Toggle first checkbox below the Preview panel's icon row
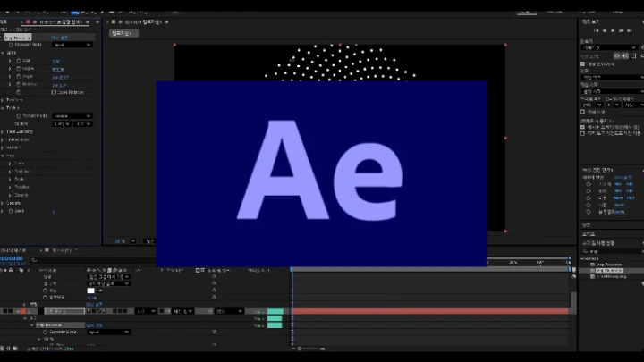 coord(582,64)
